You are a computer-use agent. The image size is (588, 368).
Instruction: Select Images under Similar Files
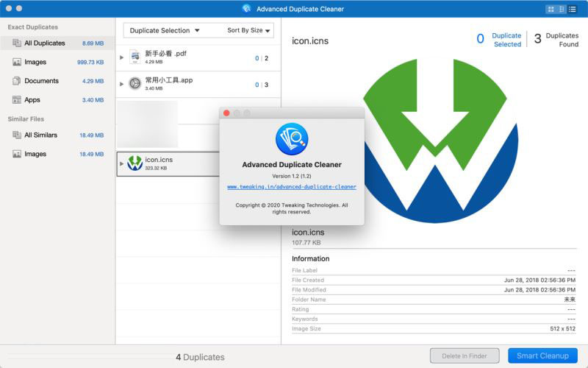tap(57, 154)
